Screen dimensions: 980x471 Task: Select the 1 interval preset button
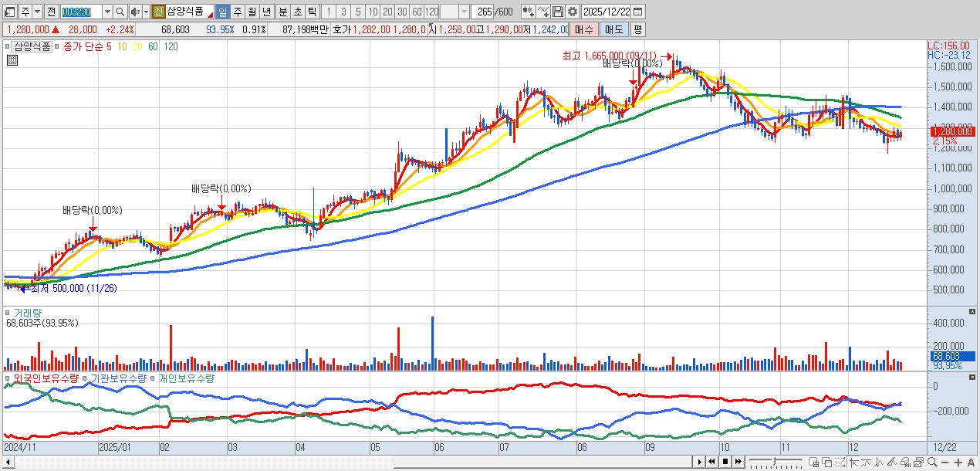[329, 12]
